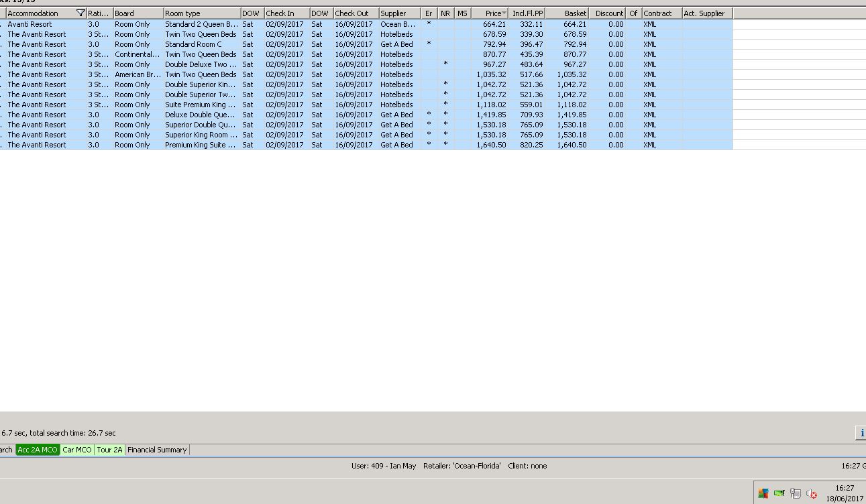Select the 339.30 per-person price cell
866x504 pixels.
tap(527, 34)
